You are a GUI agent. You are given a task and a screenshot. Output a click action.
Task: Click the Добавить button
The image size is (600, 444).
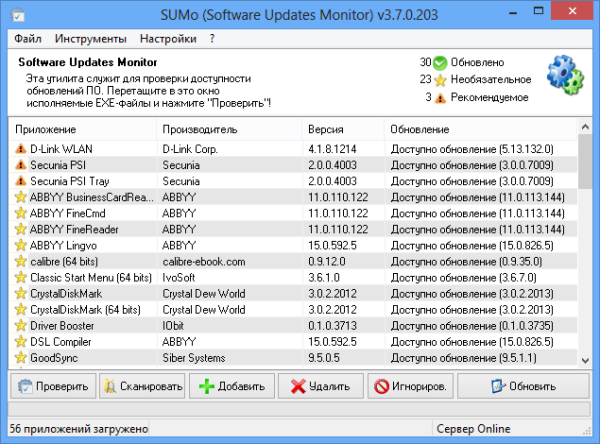[232, 387]
